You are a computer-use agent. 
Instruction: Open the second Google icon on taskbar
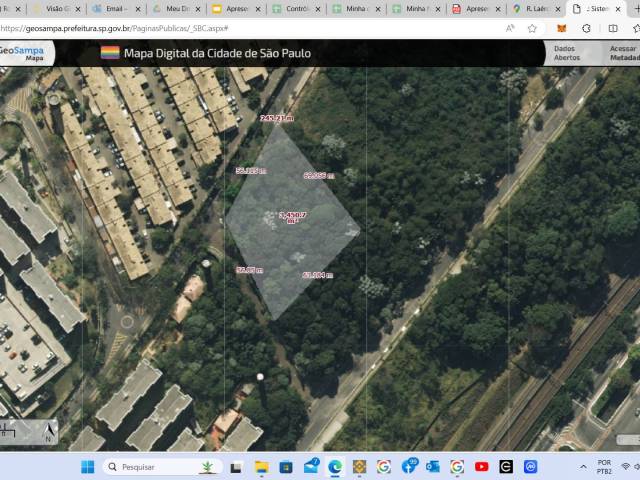tap(457, 467)
